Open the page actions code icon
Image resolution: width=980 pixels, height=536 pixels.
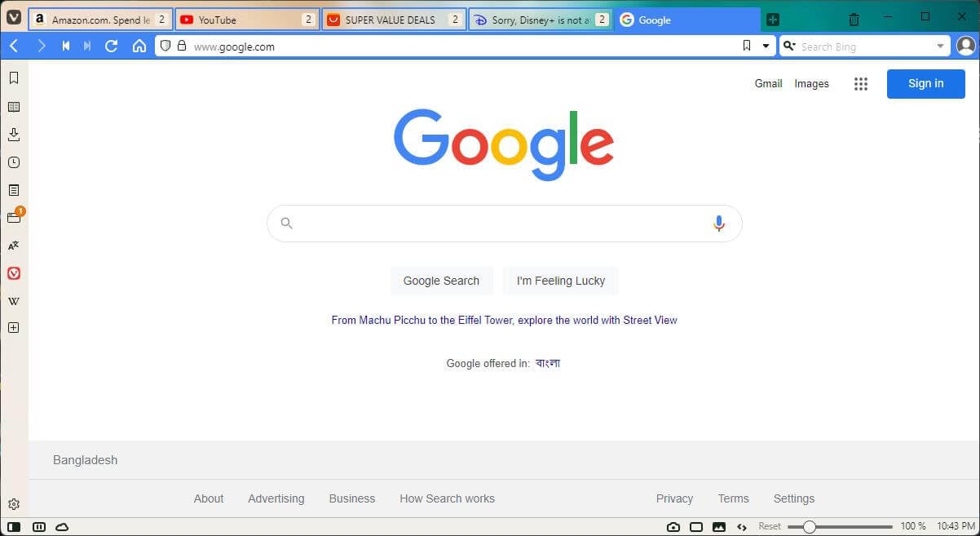click(742, 527)
